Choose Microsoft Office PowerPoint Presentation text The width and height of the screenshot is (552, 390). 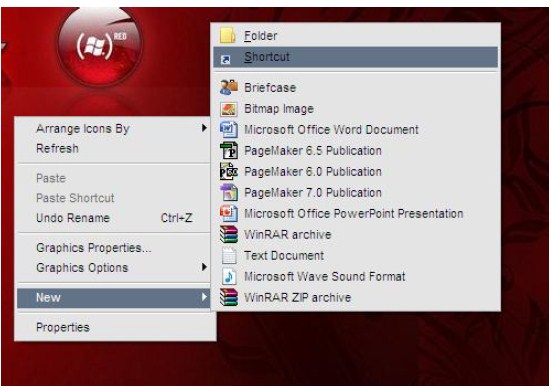pyautogui.click(x=353, y=214)
